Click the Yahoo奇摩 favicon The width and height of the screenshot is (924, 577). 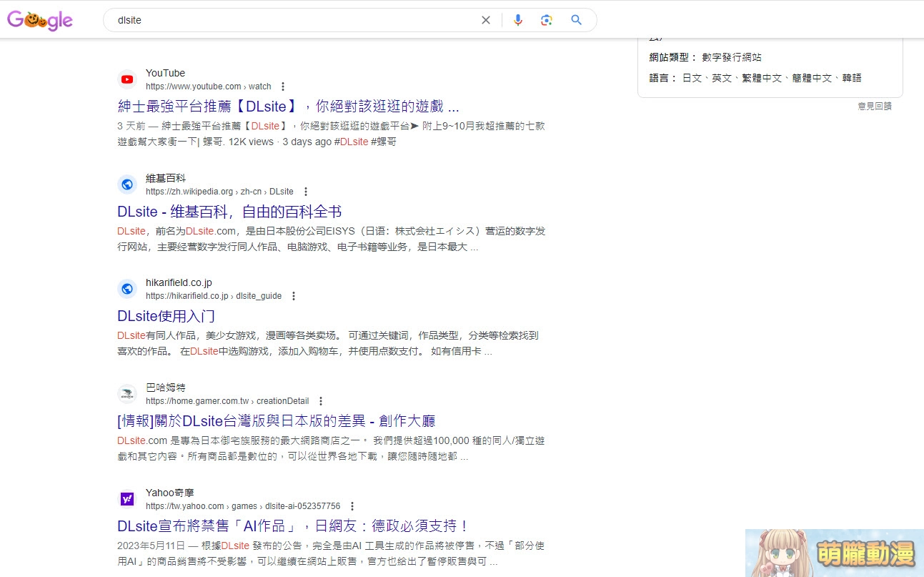[126, 499]
